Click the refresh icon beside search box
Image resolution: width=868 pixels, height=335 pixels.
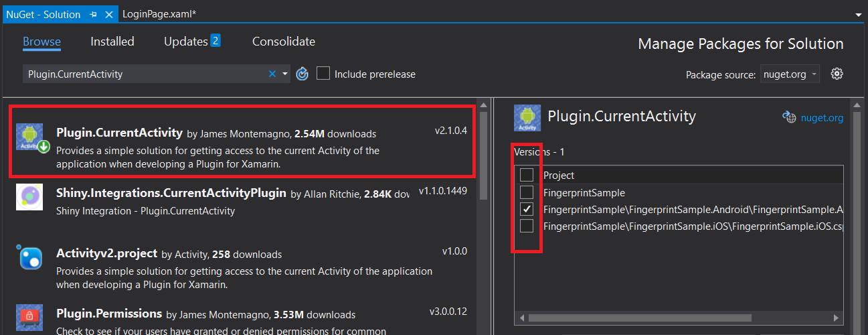302,74
